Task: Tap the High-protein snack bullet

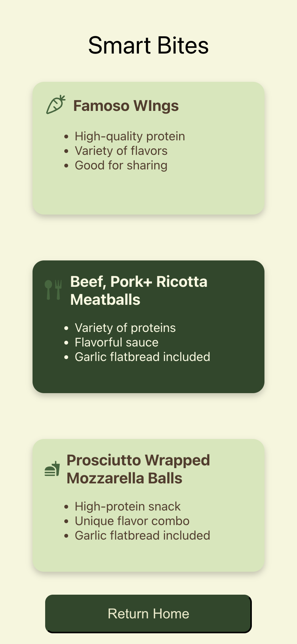Action: 127,506
